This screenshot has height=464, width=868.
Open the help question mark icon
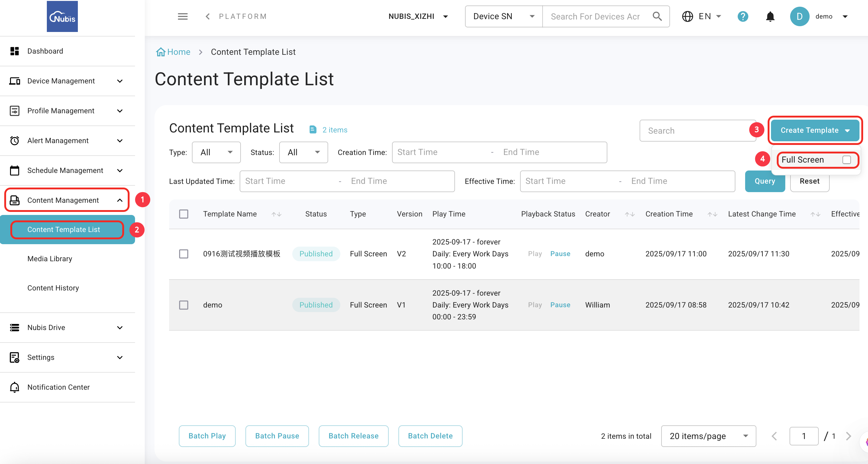[x=743, y=16]
